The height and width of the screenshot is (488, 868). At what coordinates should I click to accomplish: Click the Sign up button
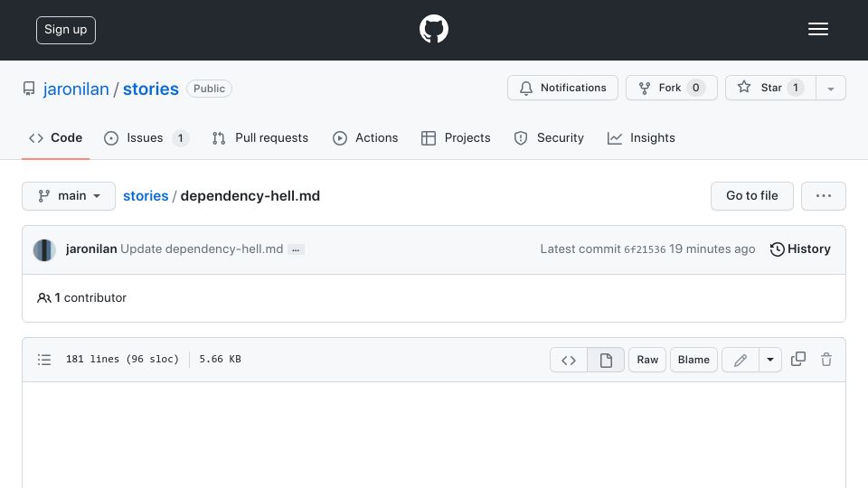(x=66, y=30)
